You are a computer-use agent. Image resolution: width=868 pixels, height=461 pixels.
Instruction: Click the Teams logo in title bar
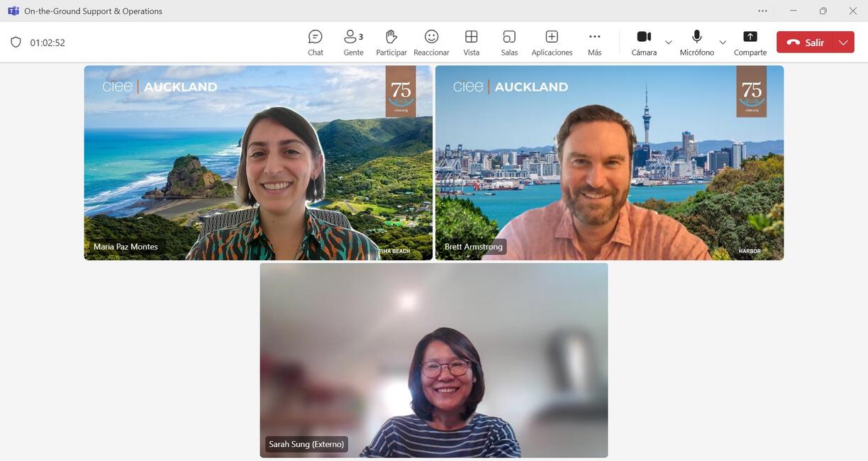coord(13,11)
